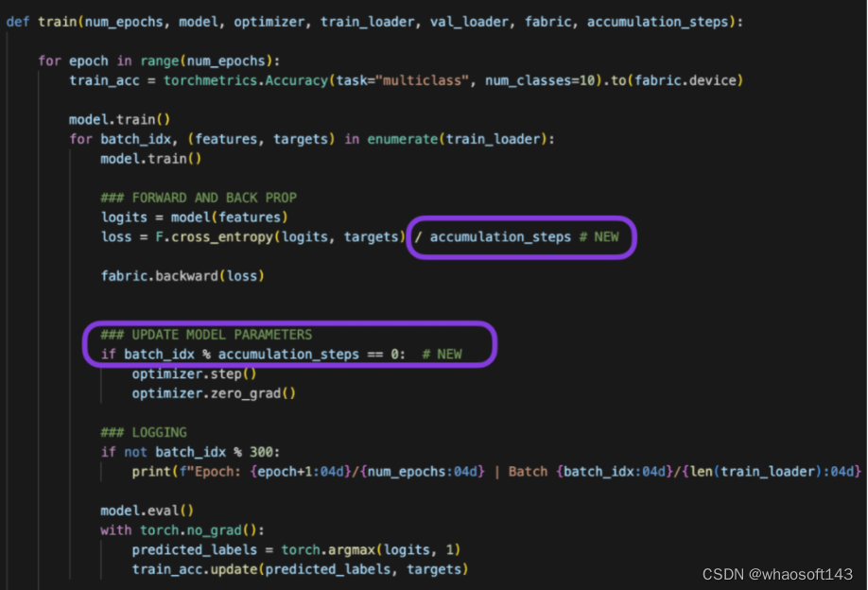Image resolution: width=868 pixels, height=590 pixels.
Task: Click 'train_acc.update(predicted_labels, targets)' line
Action: (300, 569)
